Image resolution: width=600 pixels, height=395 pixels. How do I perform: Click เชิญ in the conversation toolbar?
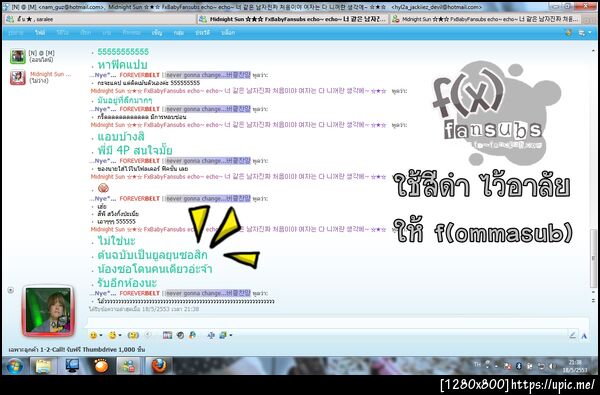tap(157, 33)
